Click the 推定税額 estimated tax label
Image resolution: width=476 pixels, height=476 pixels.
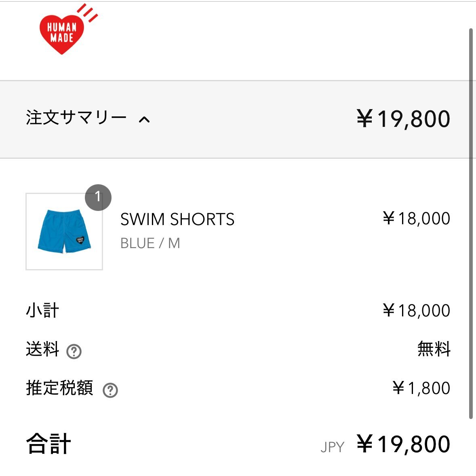[59, 388]
